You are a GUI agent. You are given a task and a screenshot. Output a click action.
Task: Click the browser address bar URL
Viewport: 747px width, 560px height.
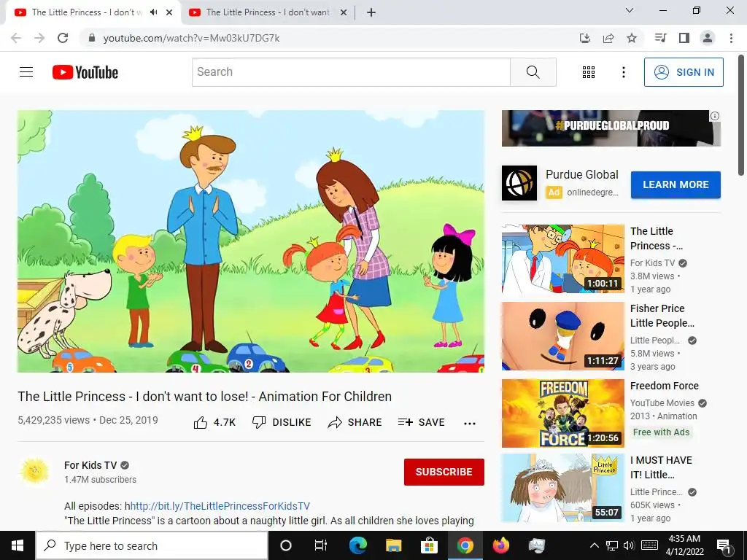point(192,38)
